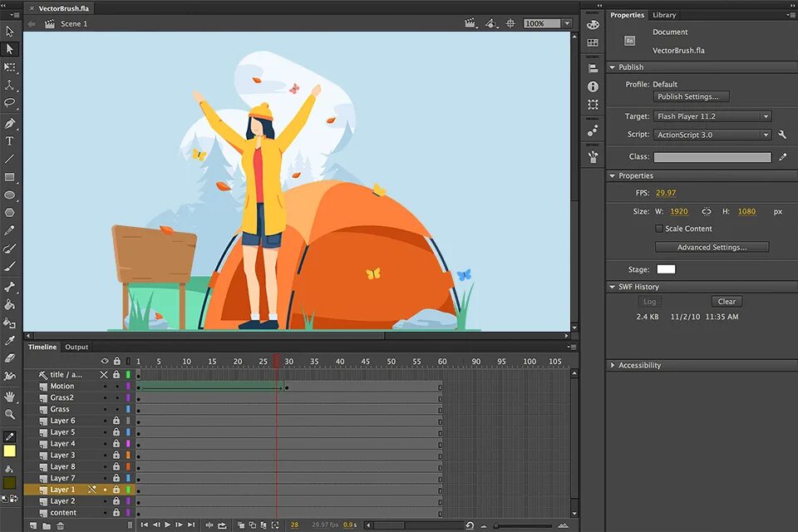Click the timeline Play button
The width and height of the screenshot is (798, 532).
[x=167, y=525]
